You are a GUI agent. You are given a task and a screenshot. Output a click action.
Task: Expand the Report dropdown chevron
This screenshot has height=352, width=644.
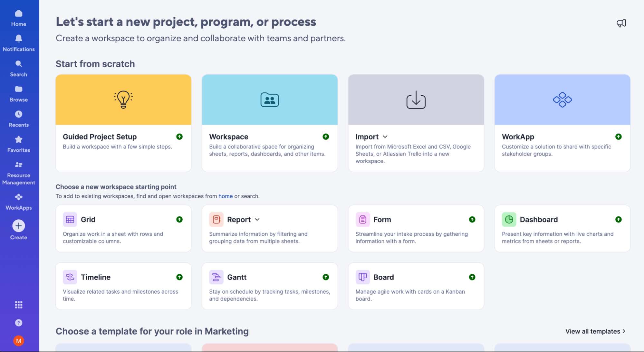coord(257,220)
